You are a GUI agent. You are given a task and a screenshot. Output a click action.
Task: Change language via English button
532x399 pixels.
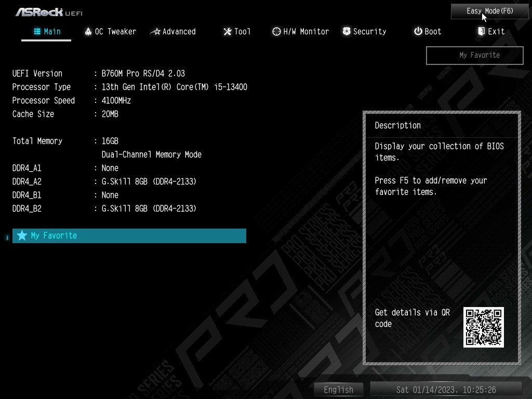point(338,390)
